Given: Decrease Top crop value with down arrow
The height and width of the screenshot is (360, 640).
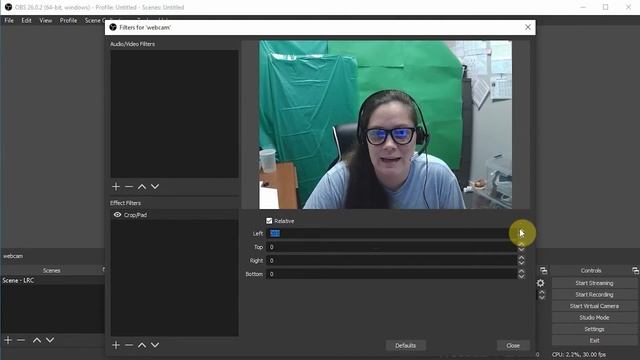Looking at the screenshot, I should (x=521, y=250).
